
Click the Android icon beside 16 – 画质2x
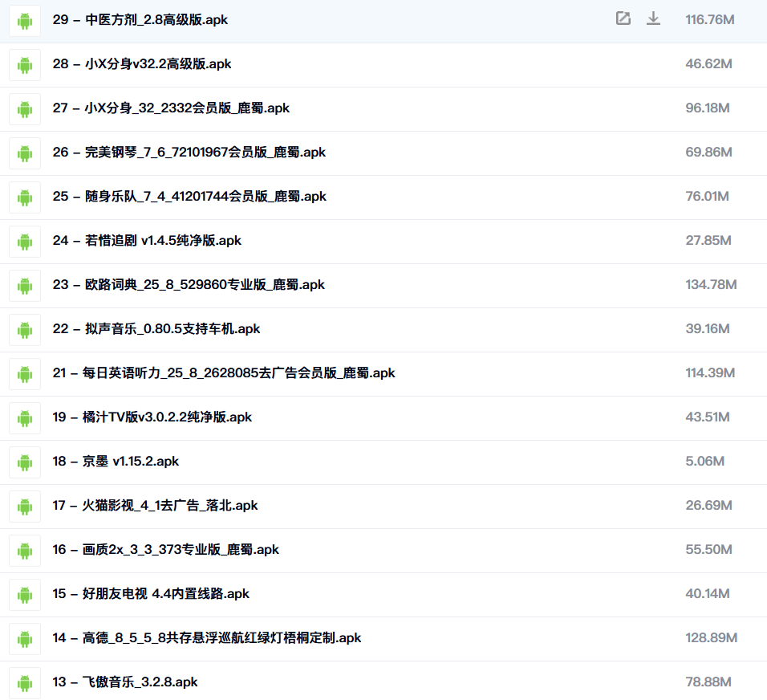click(x=24, y=551)
